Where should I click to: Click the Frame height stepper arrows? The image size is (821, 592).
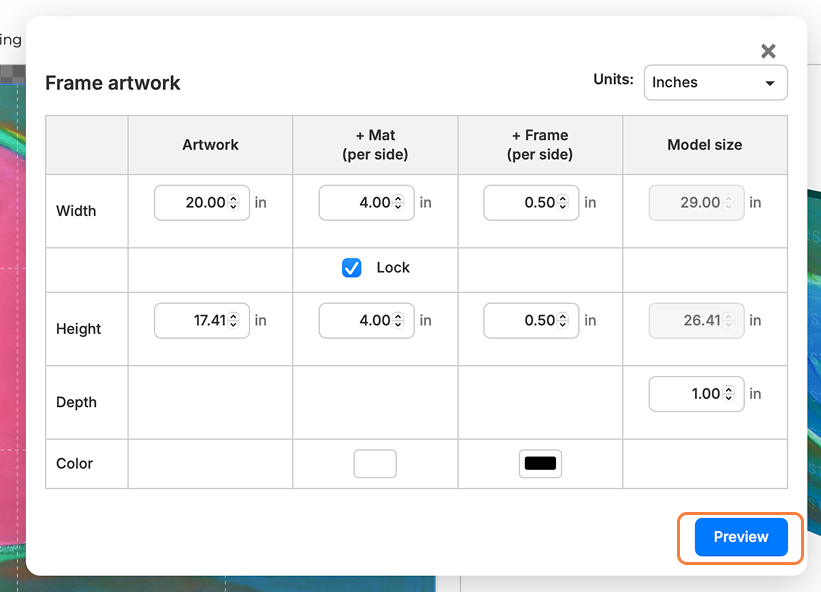point(563,320)
